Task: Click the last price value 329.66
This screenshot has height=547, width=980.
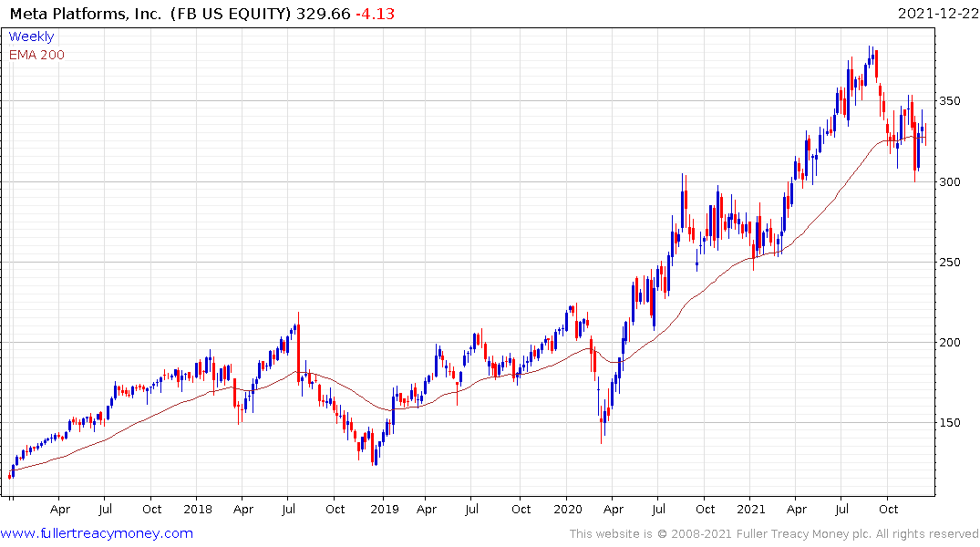Action: pyautogui.click(x=323, y=14)
